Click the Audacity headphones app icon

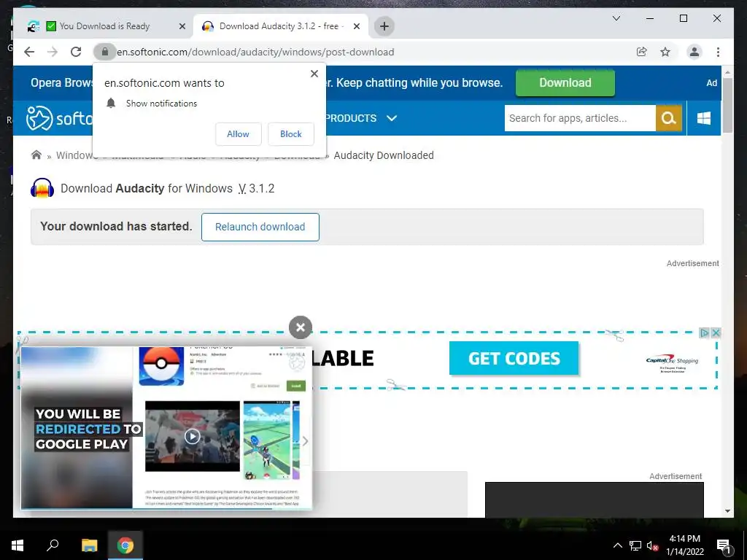42,188
